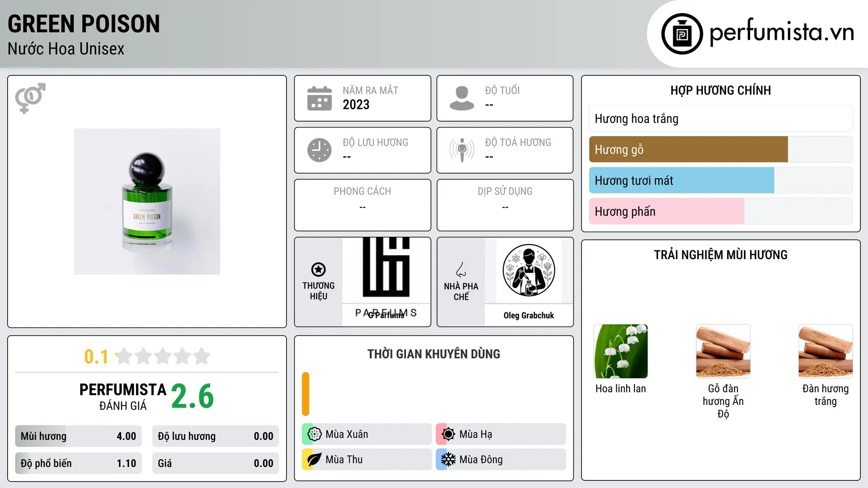Click the Hợp hương chính heading
868x488 pixels.
point(721,90)
